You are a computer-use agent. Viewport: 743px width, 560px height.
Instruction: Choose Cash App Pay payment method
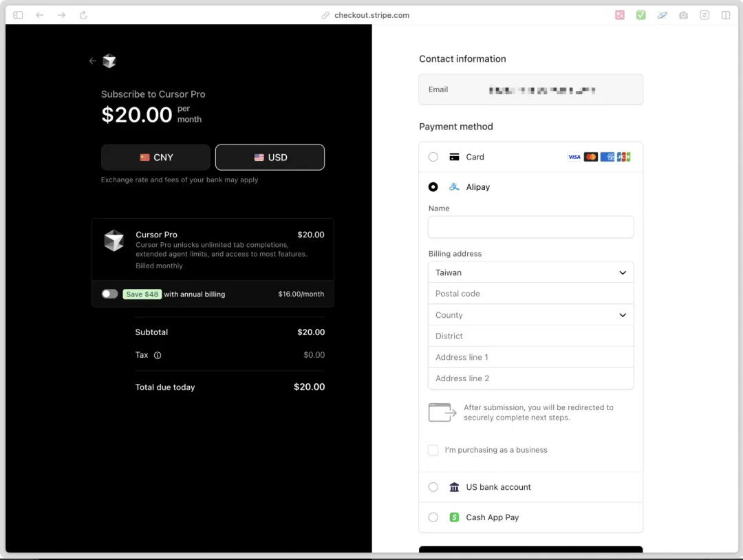[433, 517]
